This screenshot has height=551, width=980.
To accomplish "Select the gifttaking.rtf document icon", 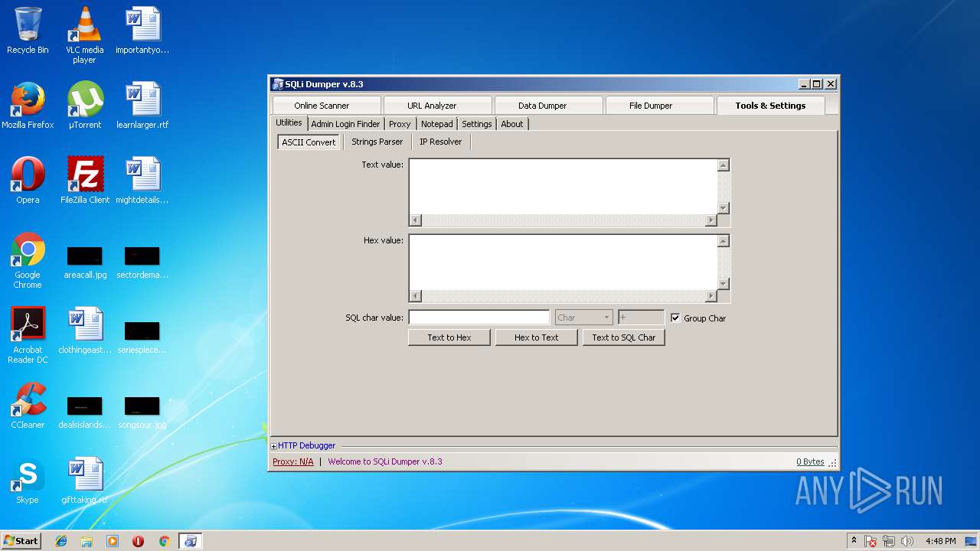I will point(84,481).
